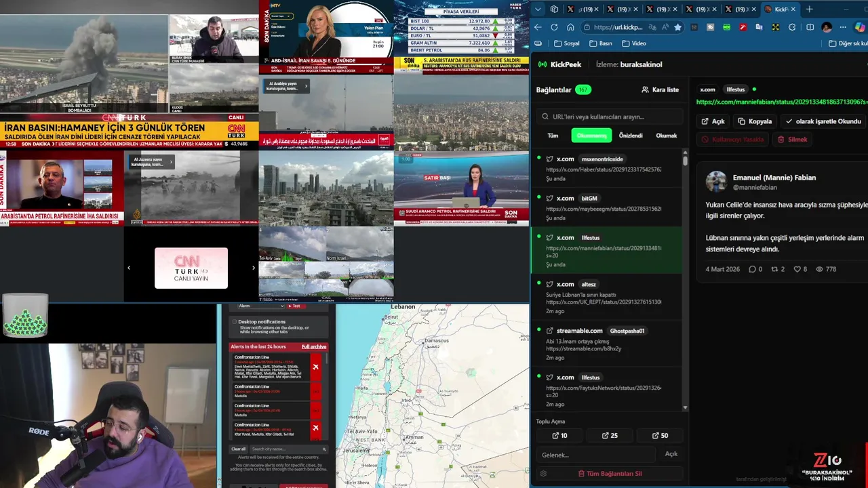Click the next arrow on CNN Türk carousel
This screenshot has height=488, width=868.
pos(254,268)
